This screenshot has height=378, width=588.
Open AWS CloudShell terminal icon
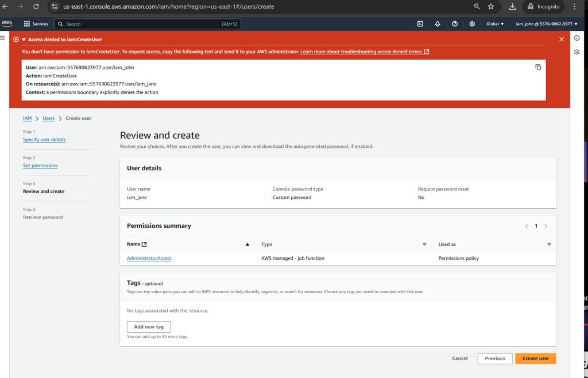(x=420, y=24)
